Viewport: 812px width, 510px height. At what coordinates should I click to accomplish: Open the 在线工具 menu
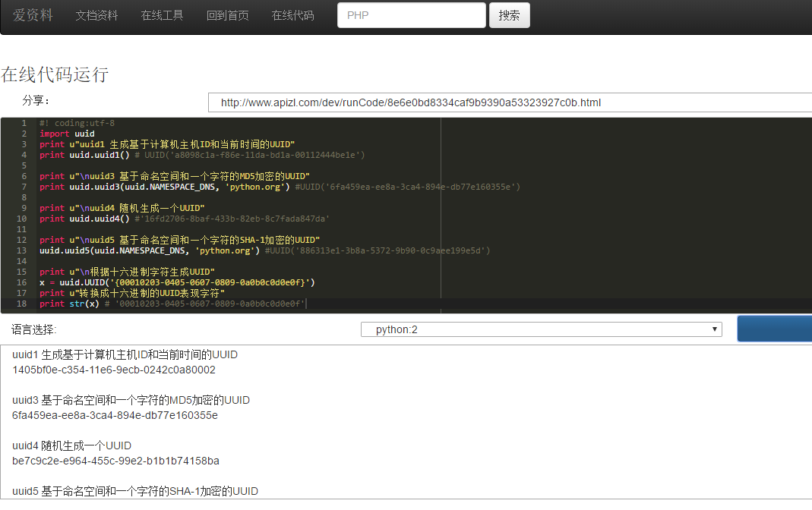tap(162, 15)
